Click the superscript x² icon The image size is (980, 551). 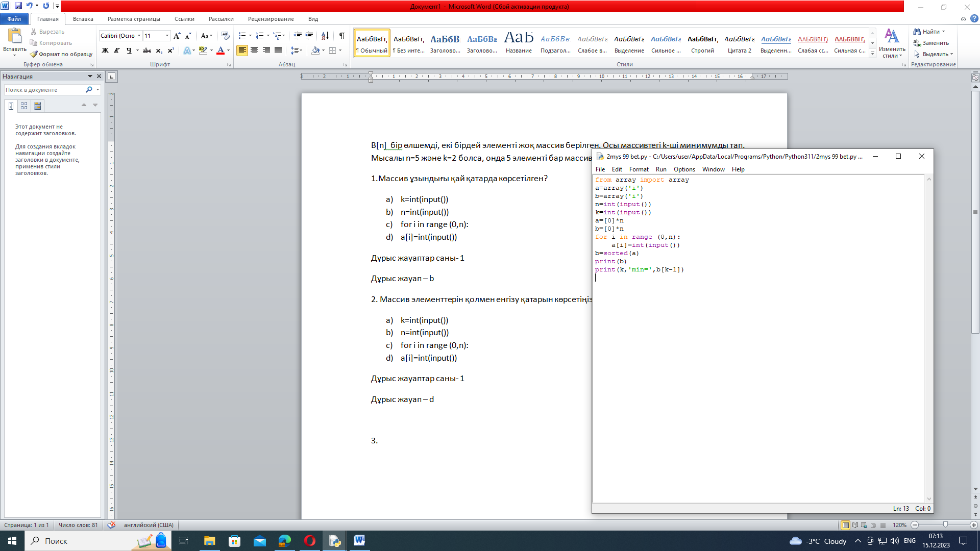[171, 51]
